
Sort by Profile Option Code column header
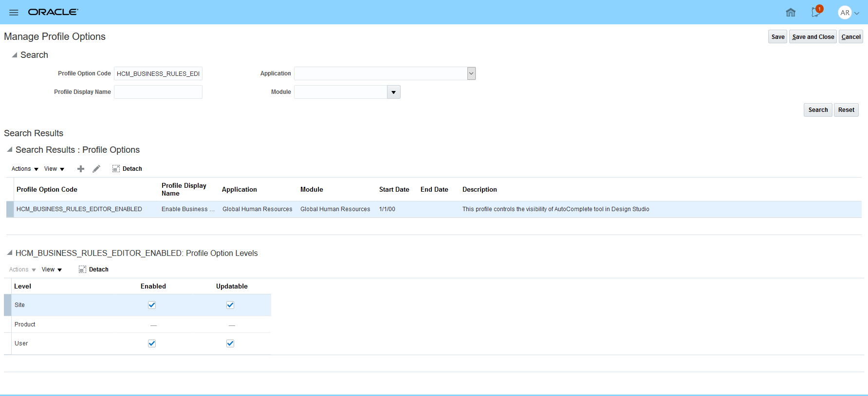pos(47,190)
